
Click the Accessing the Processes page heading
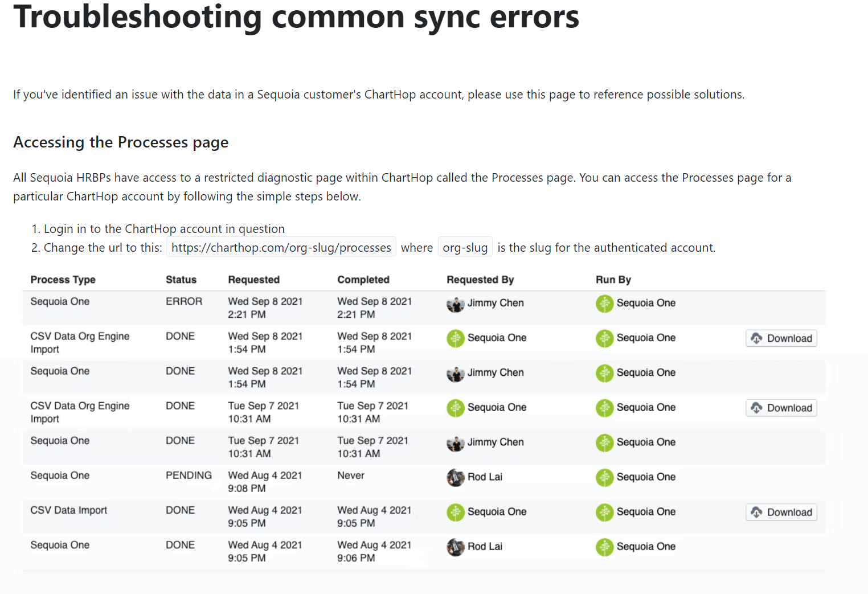pyautogui.click(x=121, y=142)
